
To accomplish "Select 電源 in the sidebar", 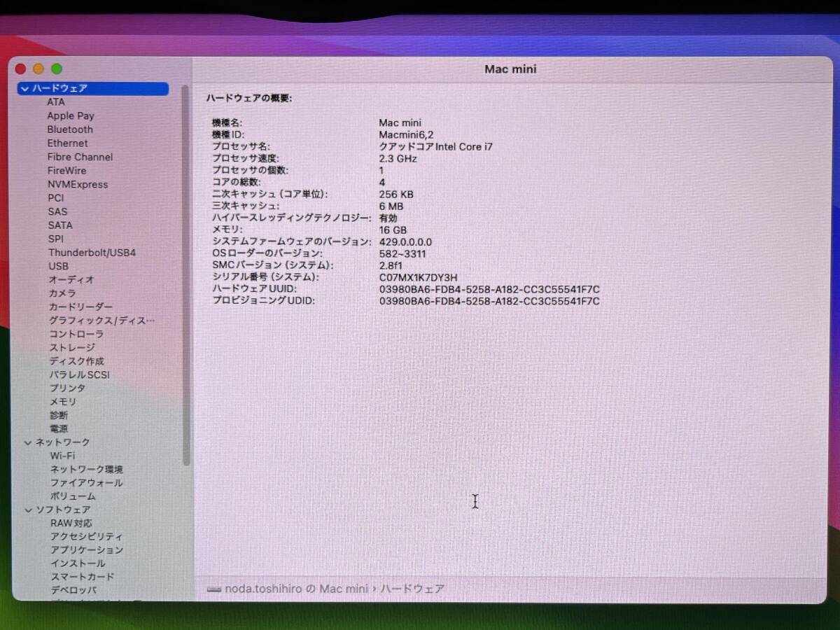I will [x=59, y=428].
